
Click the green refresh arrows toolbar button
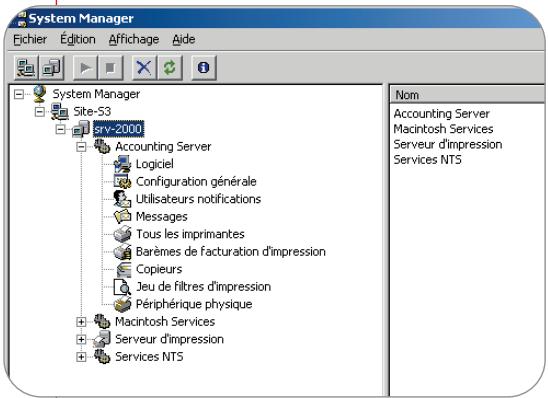[x=170, y=67]
